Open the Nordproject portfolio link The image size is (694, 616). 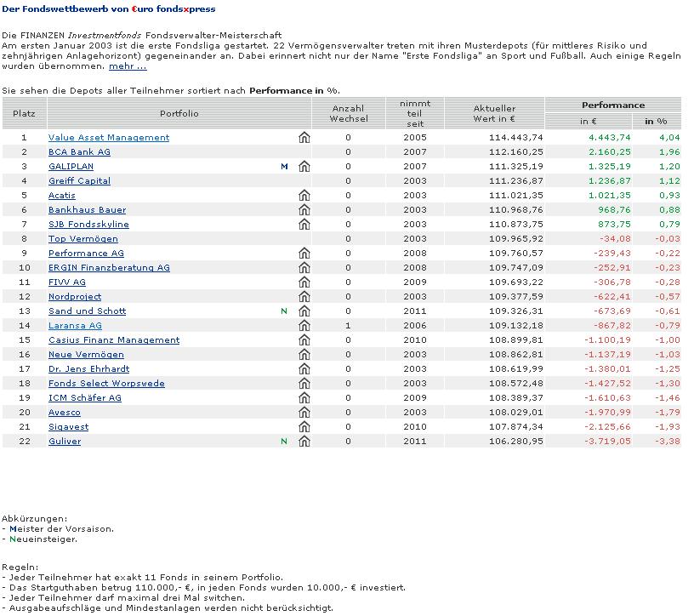click(75, 297)
